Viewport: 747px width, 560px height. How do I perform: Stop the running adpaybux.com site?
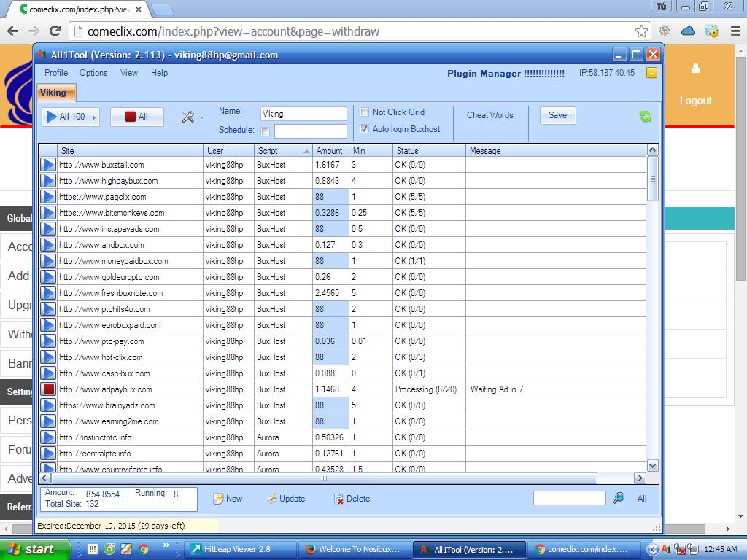point(48,389)
